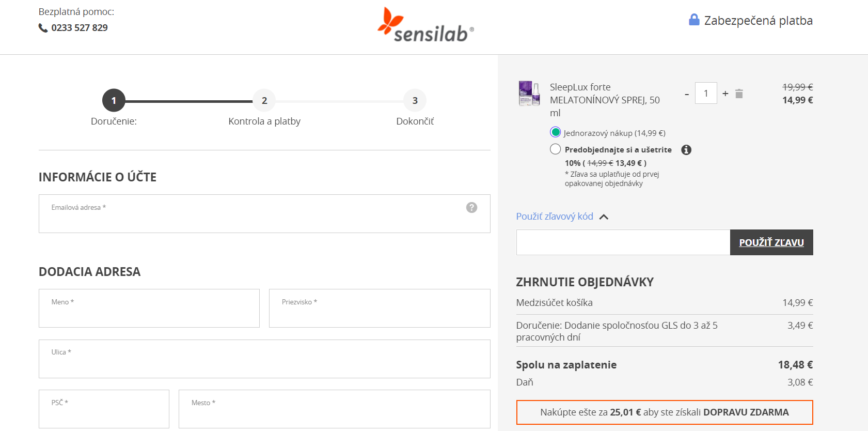The height and width of the screenshot is (431, 868).
Task: Open email field help question mark
Action: (x=471, y=207)
